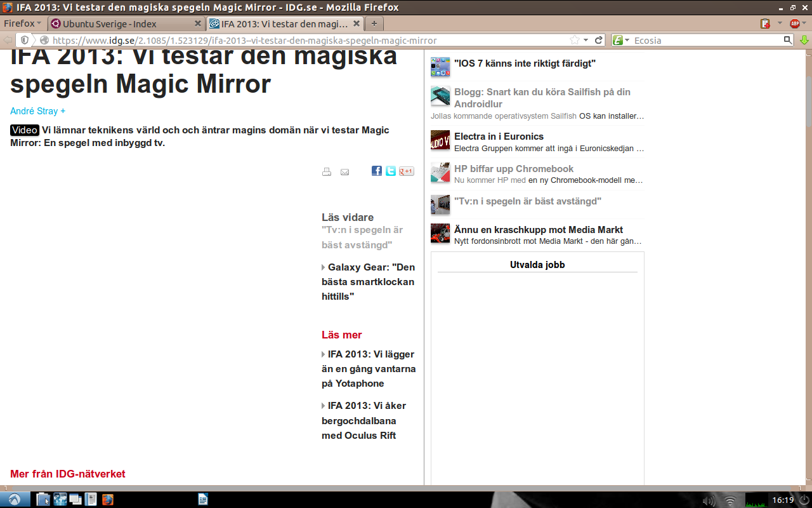The height and width of the screenshot is (508, 812).
Task: Share the article on Facebook
Action: 377,171
